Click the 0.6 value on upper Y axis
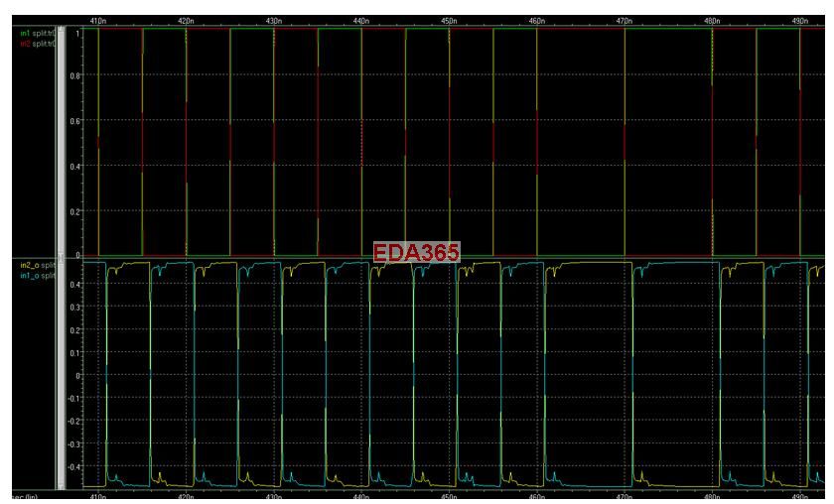834x504 pixels. point(75,121)
